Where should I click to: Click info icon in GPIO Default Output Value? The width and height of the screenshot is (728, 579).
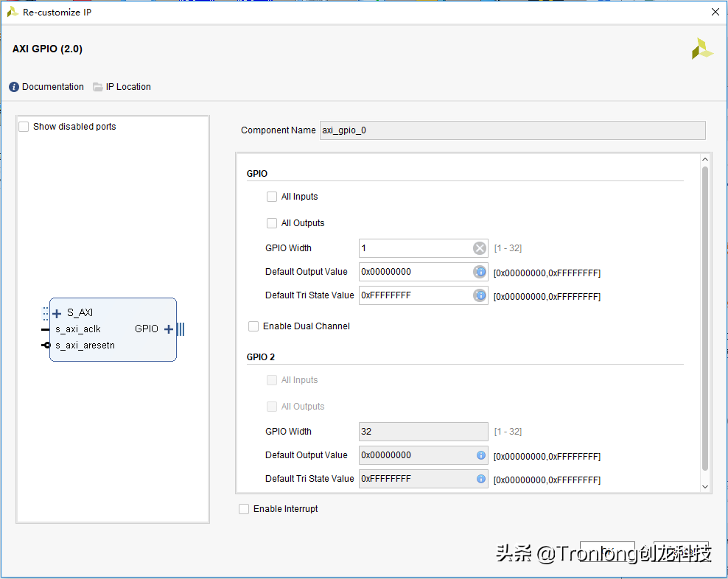coord(480,272)
